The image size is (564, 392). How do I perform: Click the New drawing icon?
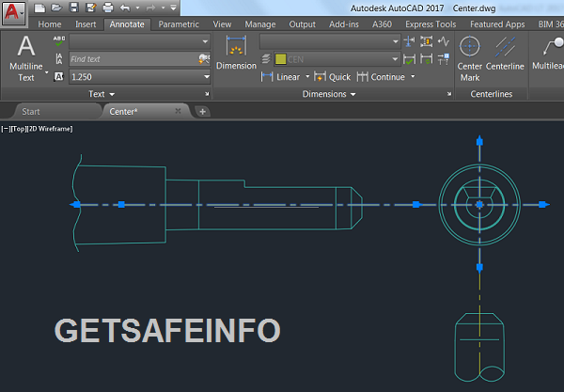click(39, 8)
